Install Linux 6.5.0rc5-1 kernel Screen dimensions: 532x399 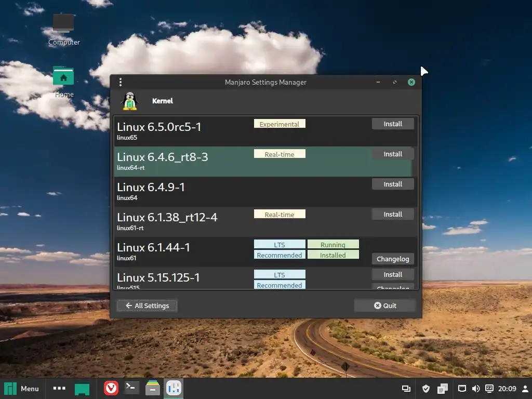[x=393, y=124]
